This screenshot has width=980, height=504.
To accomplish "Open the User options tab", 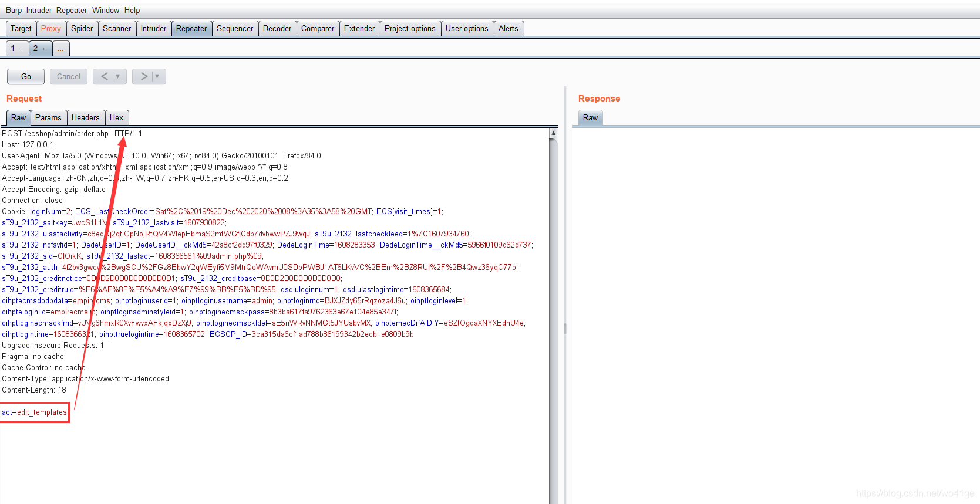I will (x=467, y=28).
